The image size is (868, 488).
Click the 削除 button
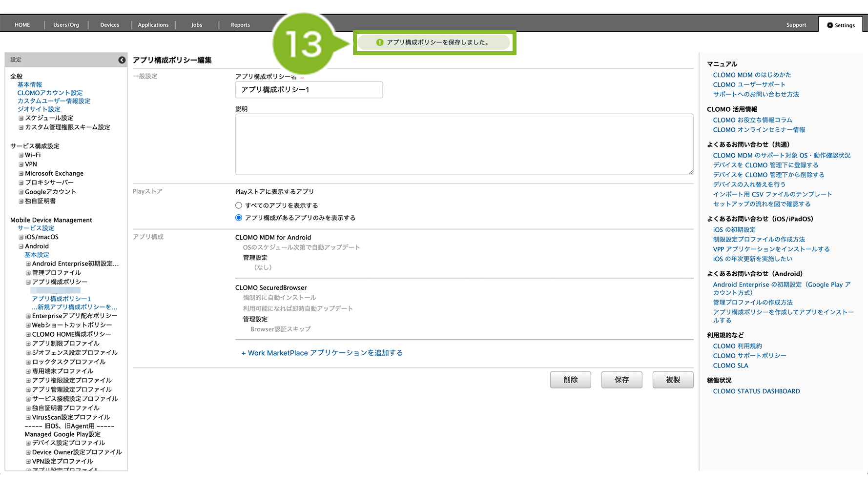tap(570, 380)
